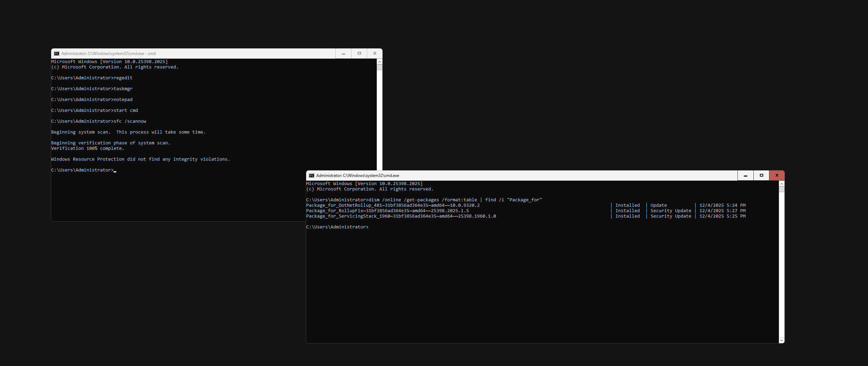Click the front window's title bar text
868x366 pixels.
[357, 176]
